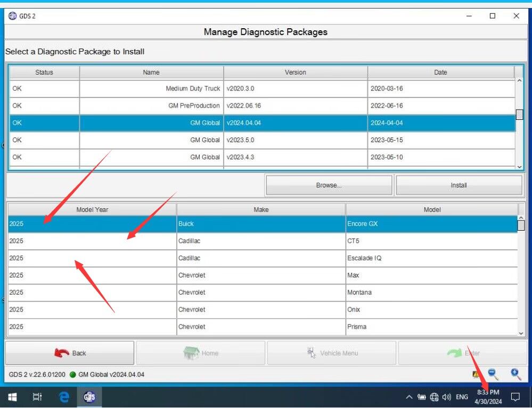This screenshot has height=408, width=532.
Task: Click the 2022-06-16 date cell
Action: pyautogui.click(x=441, y=105)
